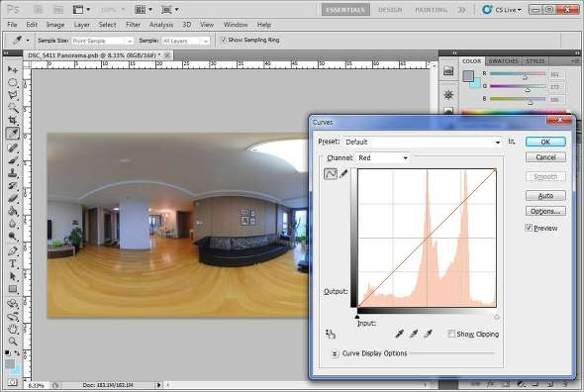The image size is (584, 392).
Task: Click the white point slider under the curve
Action: pos(497,317)
